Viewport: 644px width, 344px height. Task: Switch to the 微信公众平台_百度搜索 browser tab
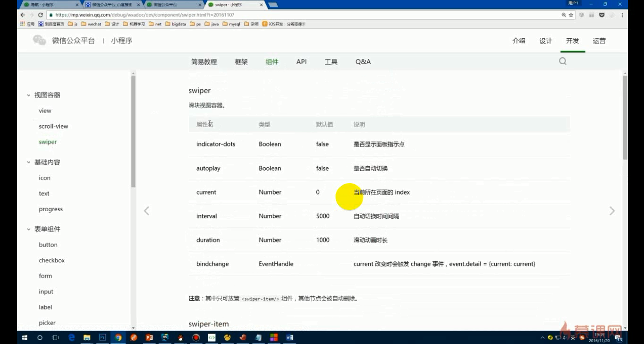coord(112,4)
